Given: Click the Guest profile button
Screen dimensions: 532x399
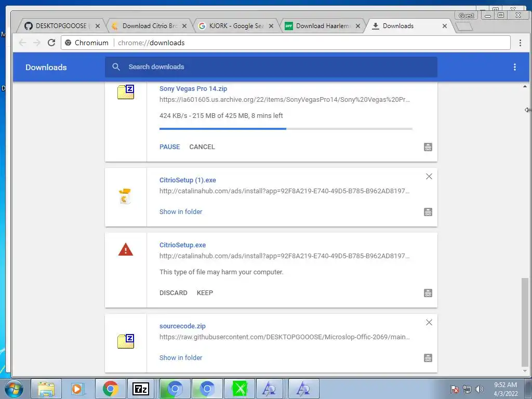Looking at the screenshot, I should tap(466, 16).
